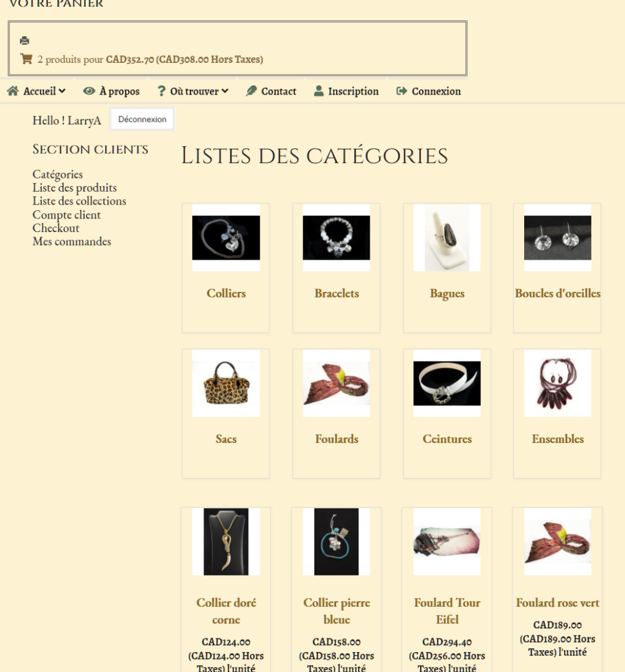This screenshot has width=625, height=672.
Task: Click the user icon beside Inscription
Action: pyautogui.click(x=319, y=91)
